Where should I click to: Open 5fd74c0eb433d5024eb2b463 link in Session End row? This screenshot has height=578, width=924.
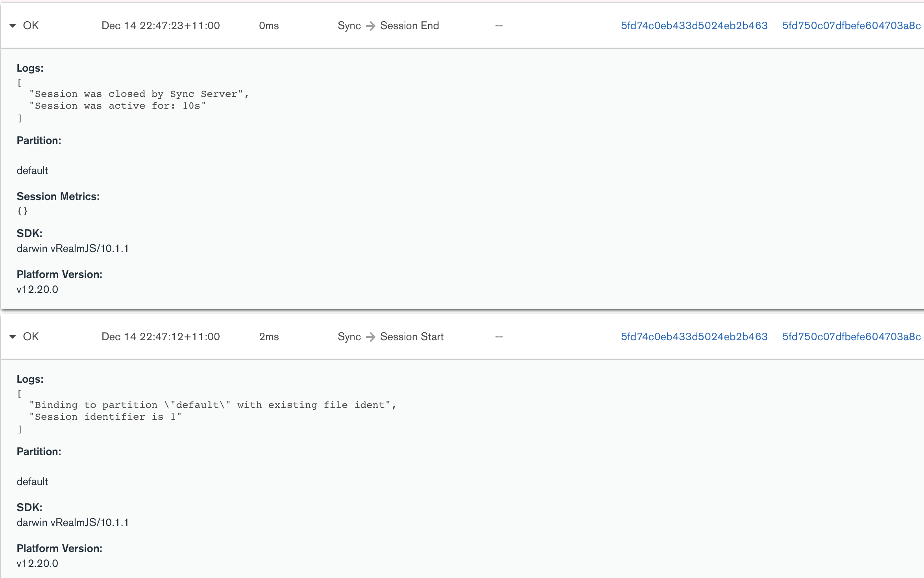pos(694,26)
